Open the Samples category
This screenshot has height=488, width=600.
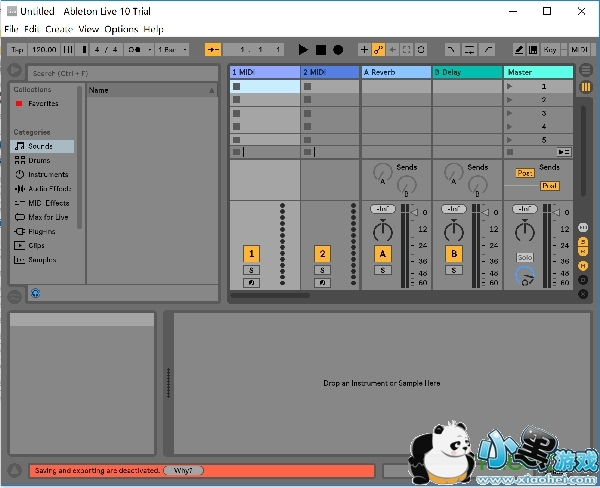click(x=42, y=259)
